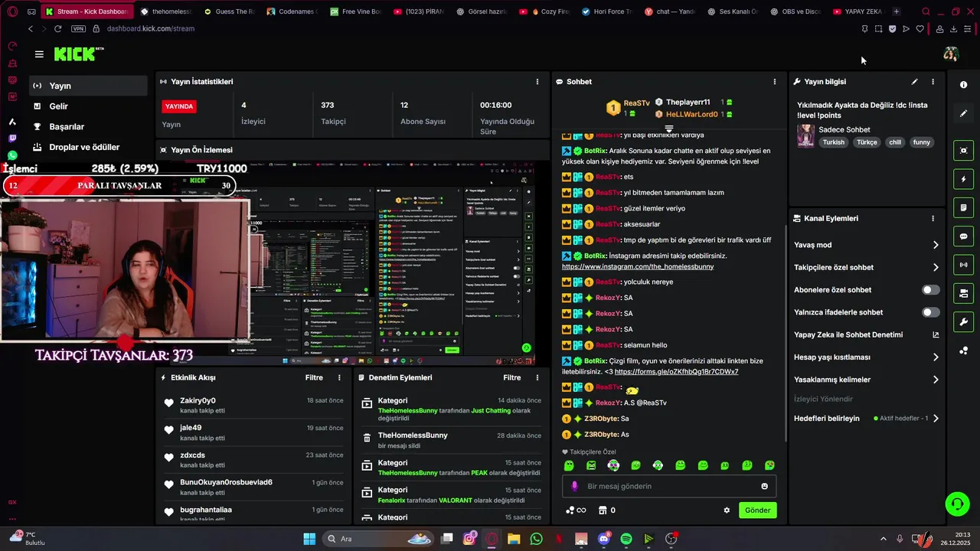The width and height of the screenshot is (980, 551).
Task: Open Etkinlik Akışı three-dot menu
Action: coord(339,377)
